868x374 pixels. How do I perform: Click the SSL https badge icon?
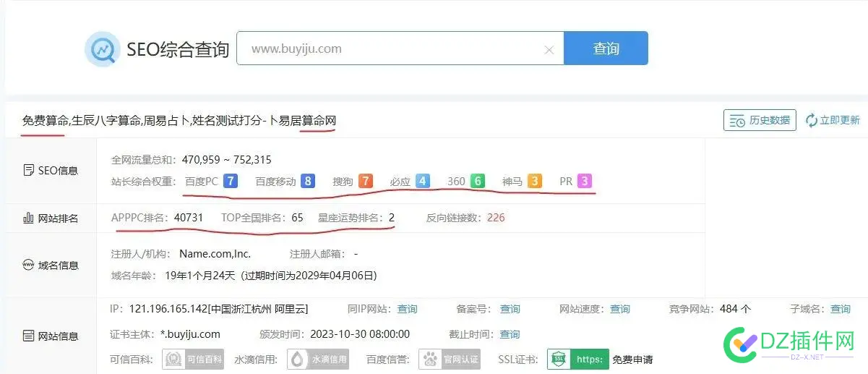click(x=577, y=359)
